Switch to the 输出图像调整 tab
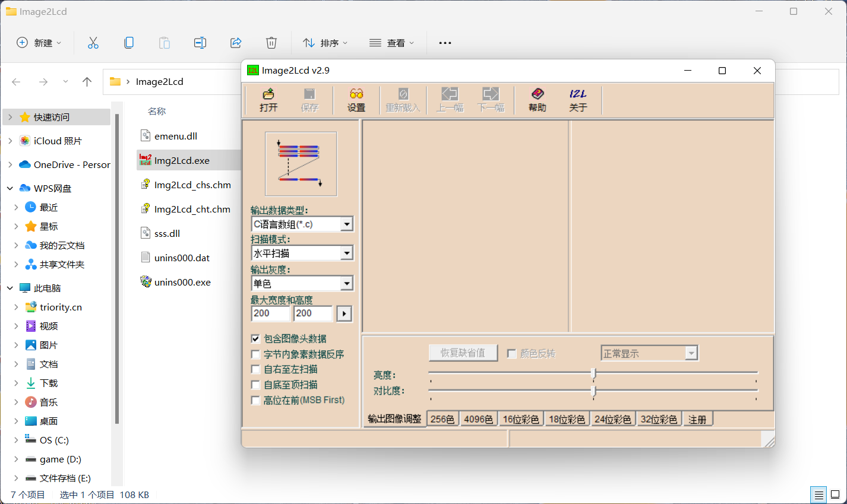This screenshot has width=847, height=504. 394,419
